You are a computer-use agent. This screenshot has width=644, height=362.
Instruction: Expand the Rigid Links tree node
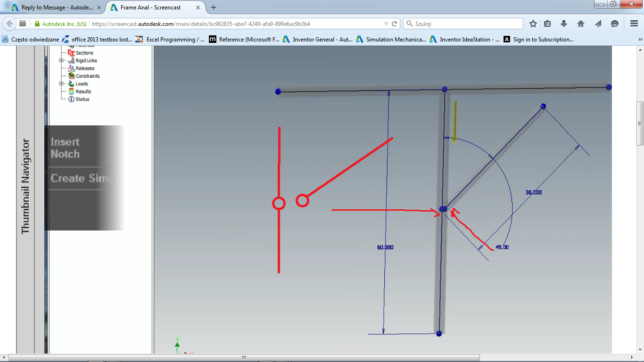61,60
